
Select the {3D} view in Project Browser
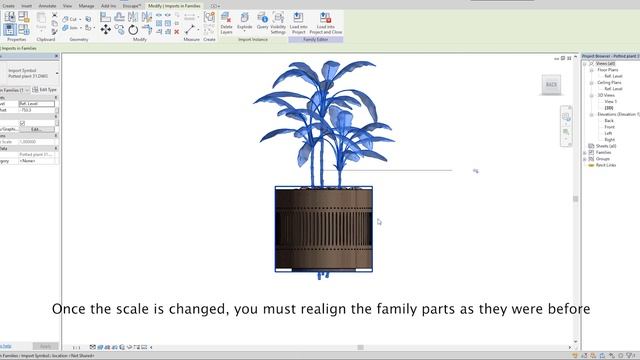(x=609, y=108)
